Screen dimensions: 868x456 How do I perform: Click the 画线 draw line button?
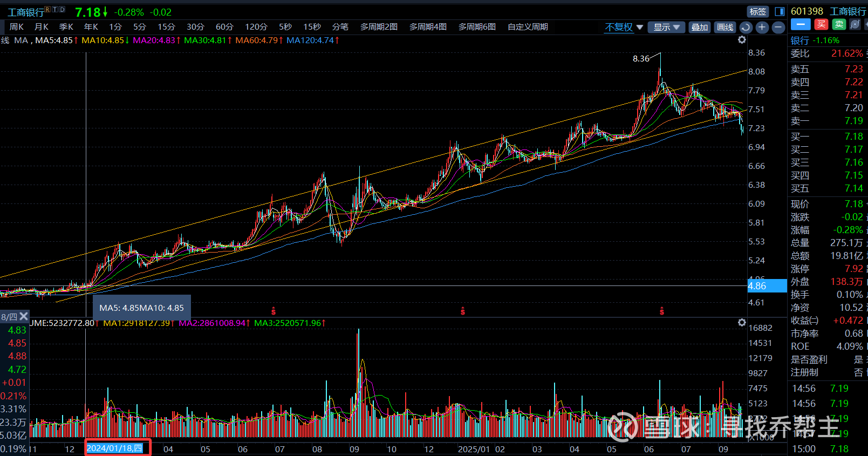pyautogui.click(x=725, y=27)
